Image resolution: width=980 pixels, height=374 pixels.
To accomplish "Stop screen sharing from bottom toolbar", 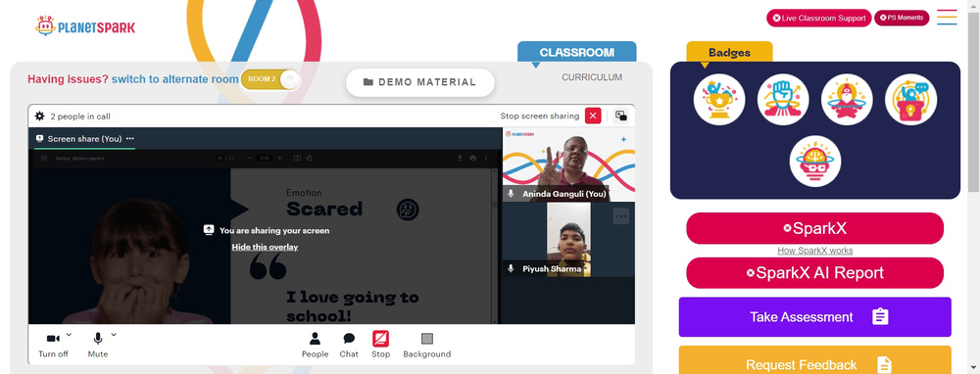I will [380, 345].
